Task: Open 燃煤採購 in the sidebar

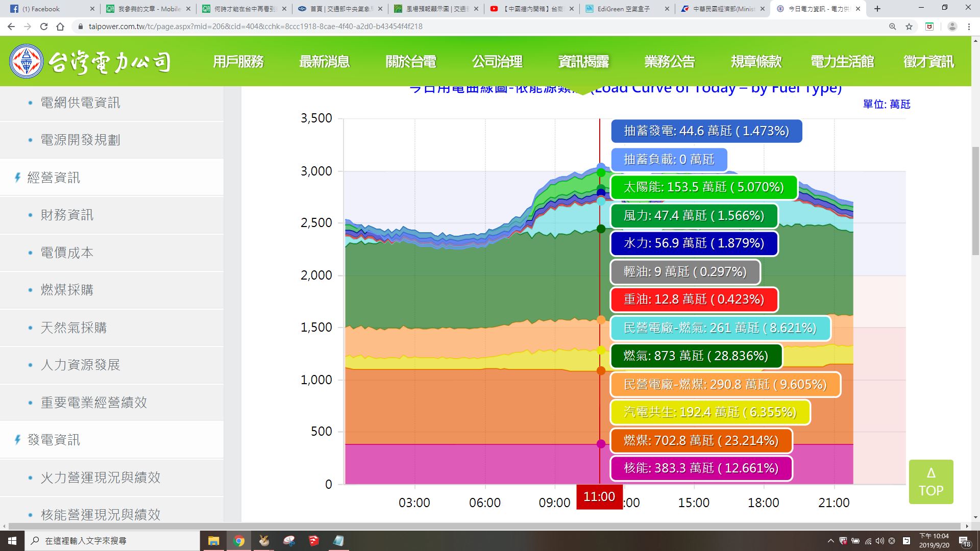Action: pos(112,290)
